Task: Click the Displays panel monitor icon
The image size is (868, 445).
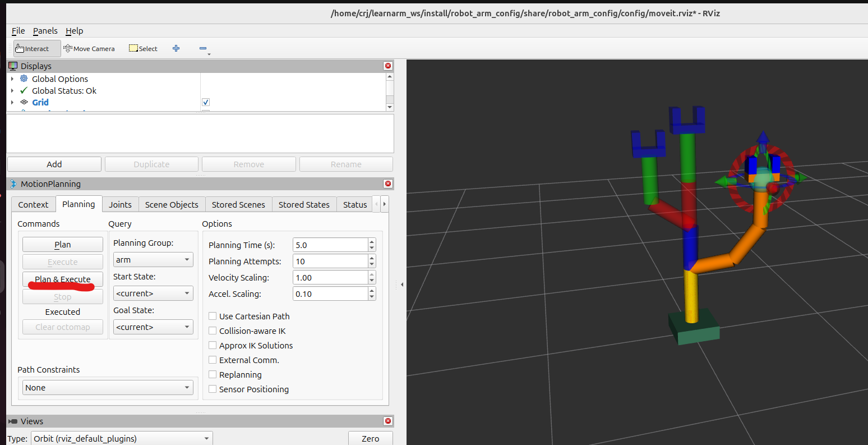Action: coord(13,66)
